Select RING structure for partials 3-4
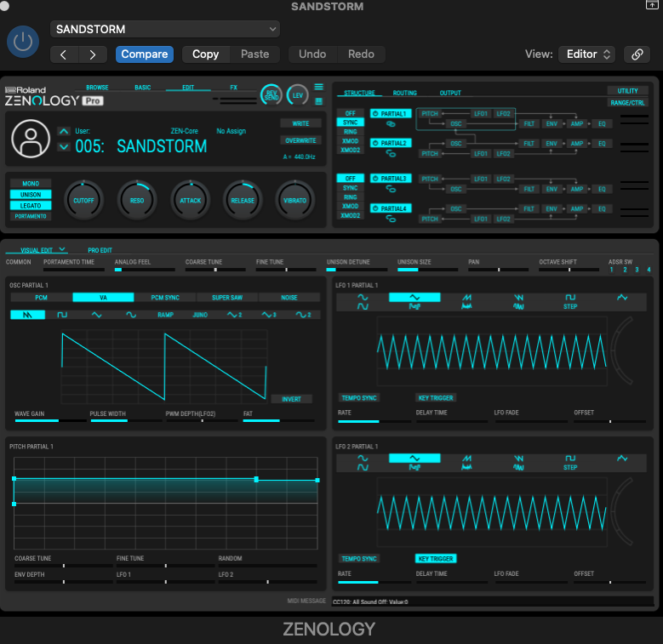The height and width of the screenshot is (644, 663). [x=350, y=197]
